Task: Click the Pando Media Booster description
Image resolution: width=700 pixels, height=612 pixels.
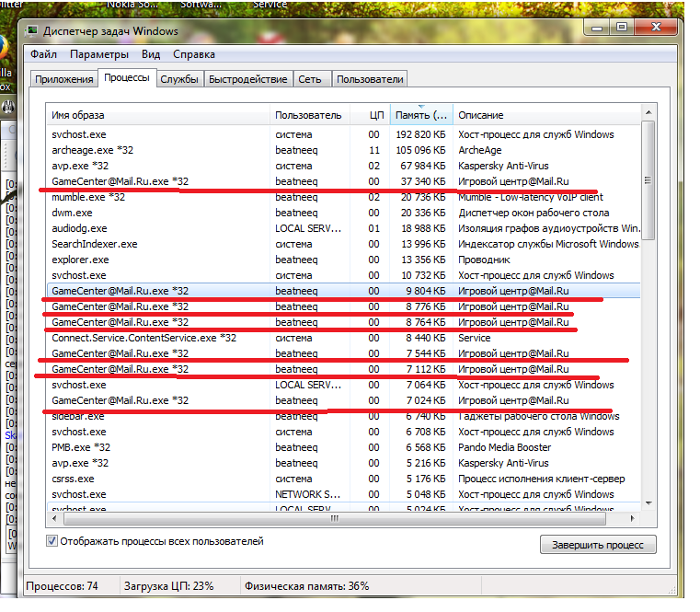Action: pos(504,447)
